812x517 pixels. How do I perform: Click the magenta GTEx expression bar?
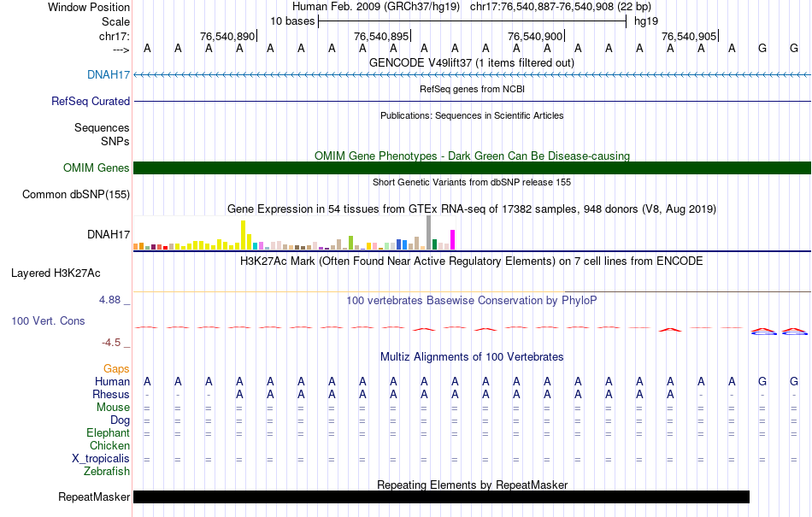[x=453, y=240]
